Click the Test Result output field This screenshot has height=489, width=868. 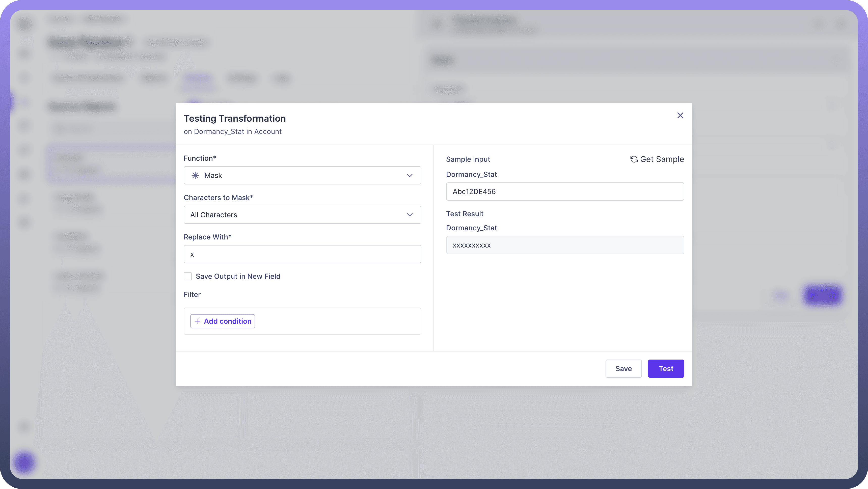pyautogui.click(x=565, y=245)
